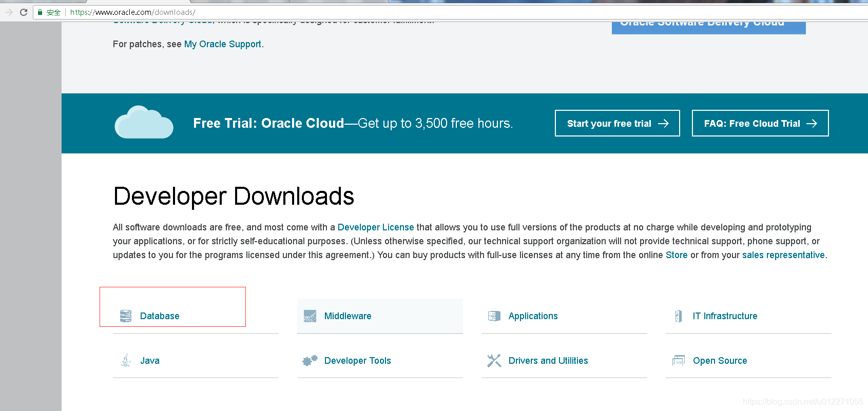The image size is (868, 411).
Task: Reload the page with browser refresh icon
Action: click(x=24, y=12)
